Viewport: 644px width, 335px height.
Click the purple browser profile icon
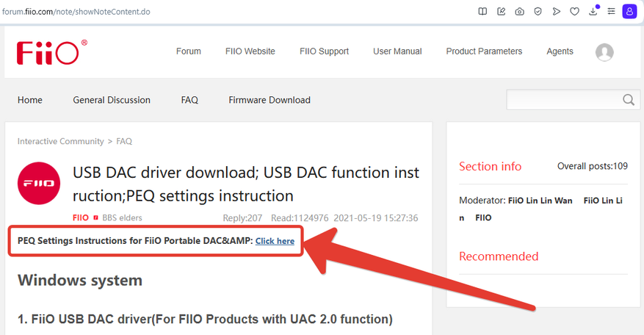629,12
